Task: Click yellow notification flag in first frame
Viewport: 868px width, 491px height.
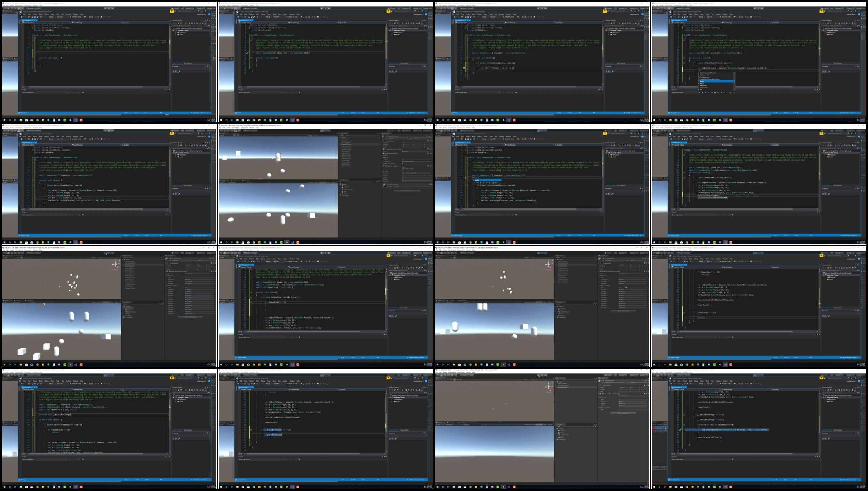Action: coord(171,11)
